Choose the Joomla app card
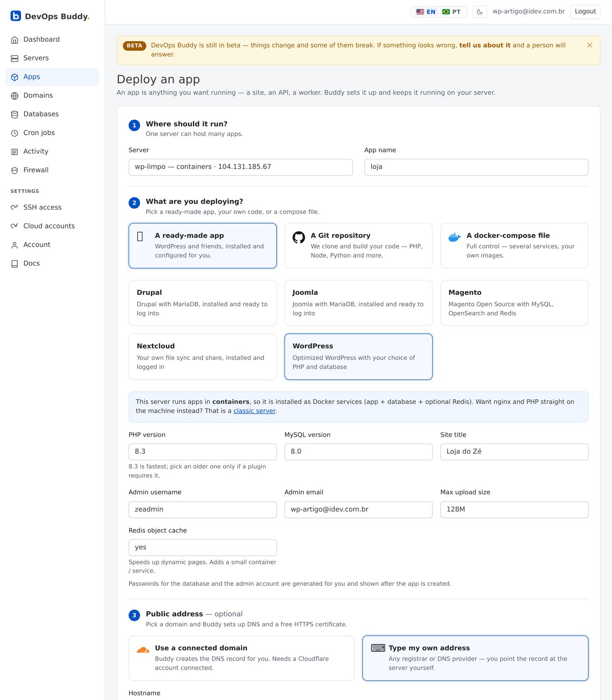Screen dimensions: 612x700 [x=358, y=303]
